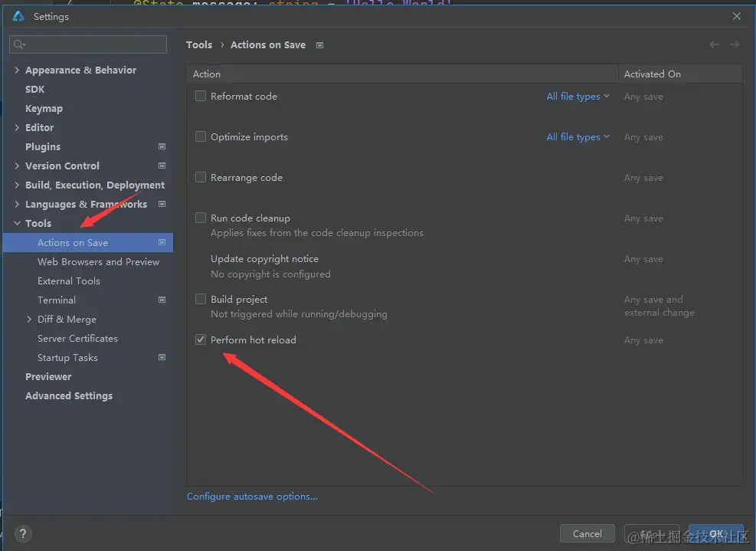
Task: Expand the Languages & Frameworks chevron
Action: (x=17, y=204)
